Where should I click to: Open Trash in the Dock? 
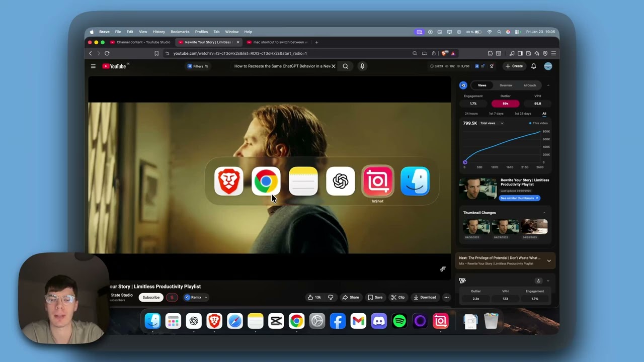coord(491,321)
